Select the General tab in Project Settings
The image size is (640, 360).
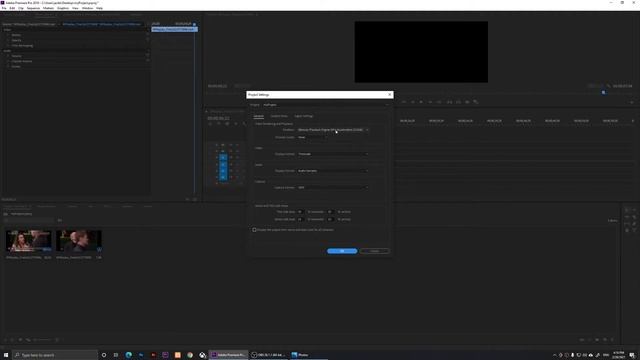click(x=259, y=116)
